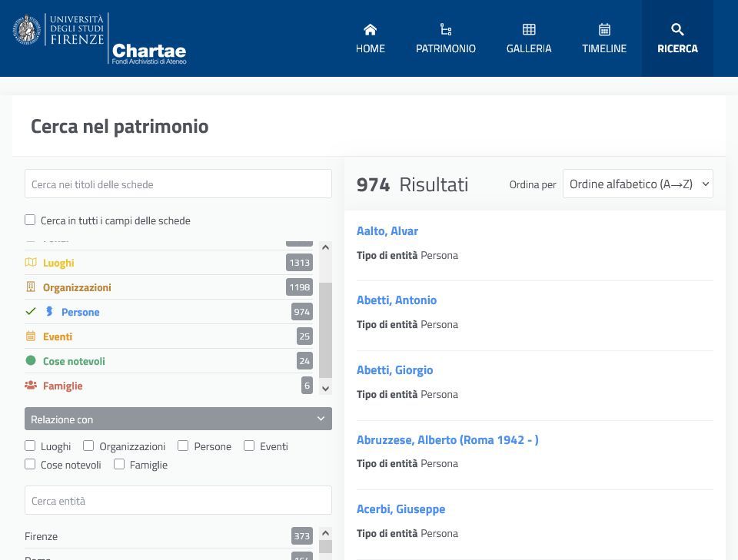Screen dimensions: 738x560
Task: Click the Famiglie group icon filter
Action: [31, 386]
